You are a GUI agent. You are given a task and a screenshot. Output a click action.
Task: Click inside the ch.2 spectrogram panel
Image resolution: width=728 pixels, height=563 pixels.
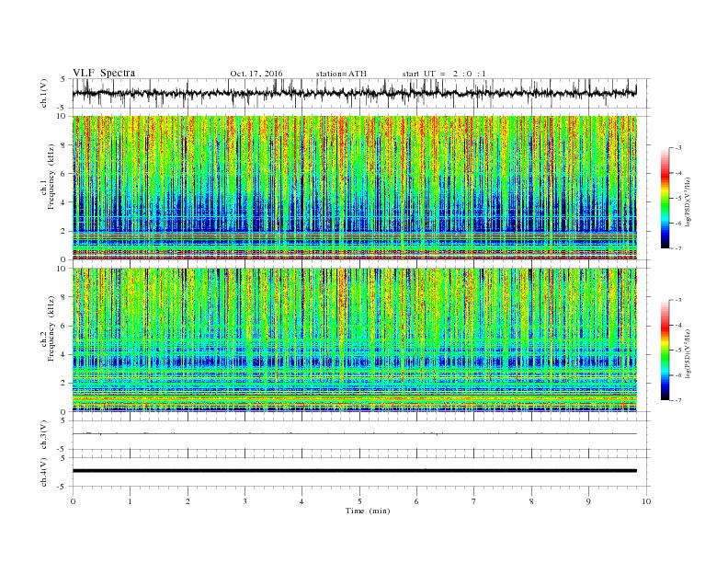click(354, 340)
